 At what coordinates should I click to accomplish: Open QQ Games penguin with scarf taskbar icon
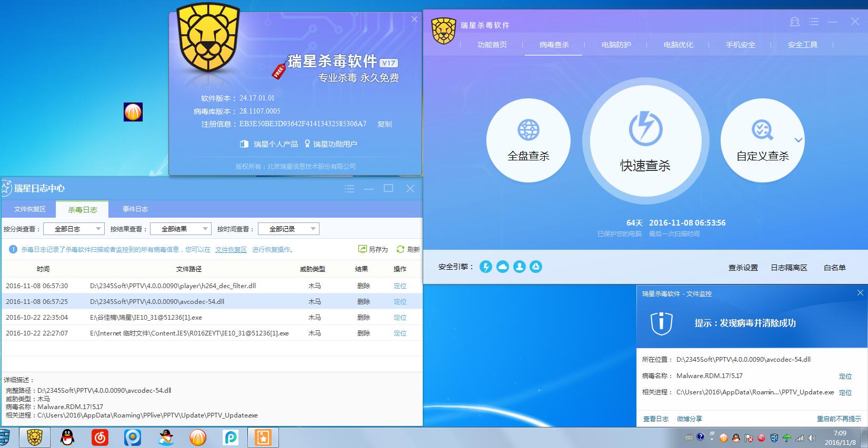[166, 437]
